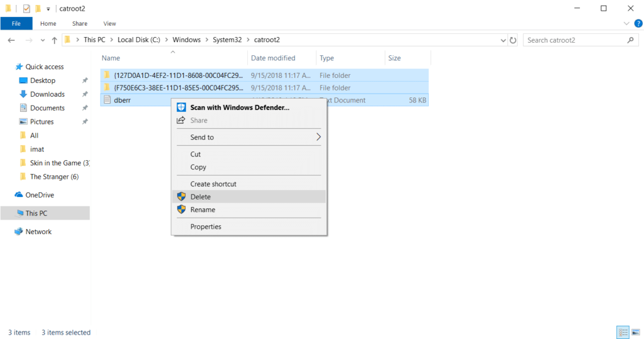Open the imat folder in navigation pane
The width and height of the screenshot is (644, 339).
click(37, 149)
